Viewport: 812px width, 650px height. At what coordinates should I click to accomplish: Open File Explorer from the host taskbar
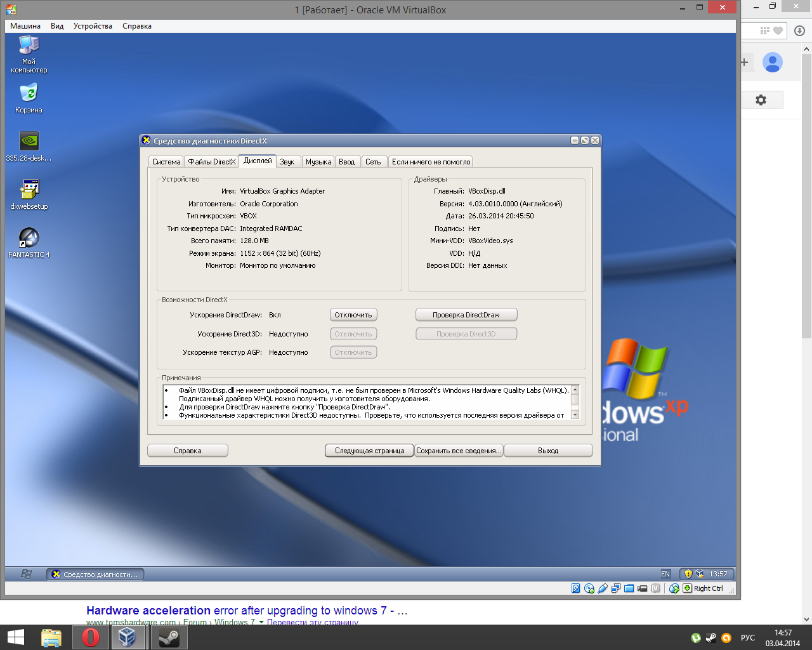(51, 637)
